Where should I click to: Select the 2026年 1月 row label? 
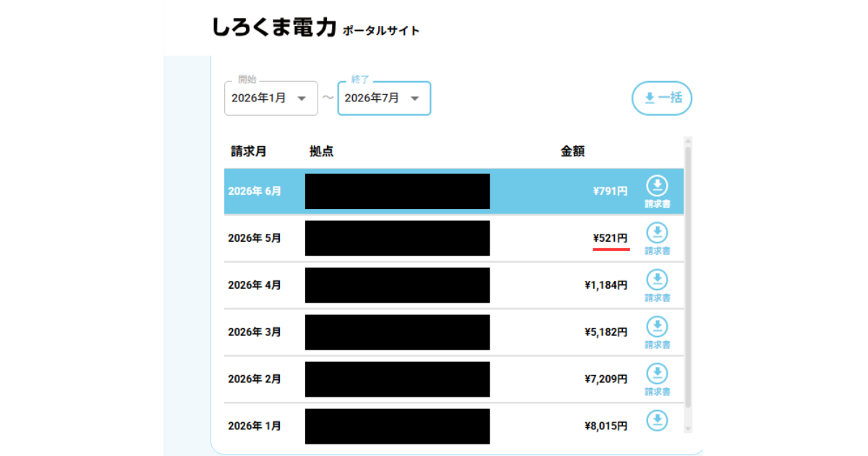pos(255,426)
